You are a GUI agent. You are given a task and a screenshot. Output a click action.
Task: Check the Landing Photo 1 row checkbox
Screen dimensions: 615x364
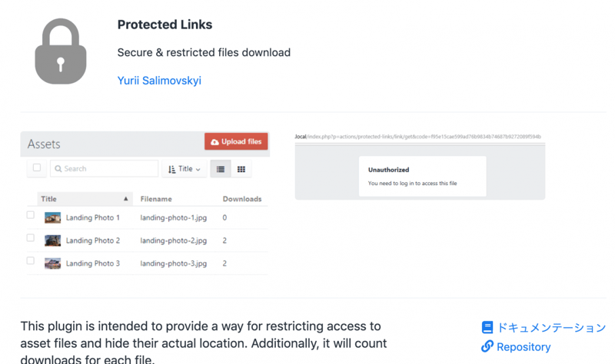[x=31, y=215]
